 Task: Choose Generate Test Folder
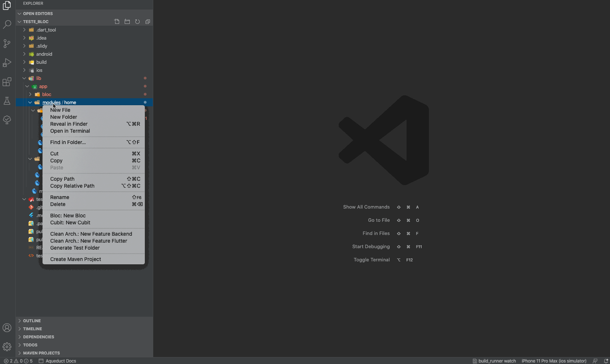(x=93, y=248)
